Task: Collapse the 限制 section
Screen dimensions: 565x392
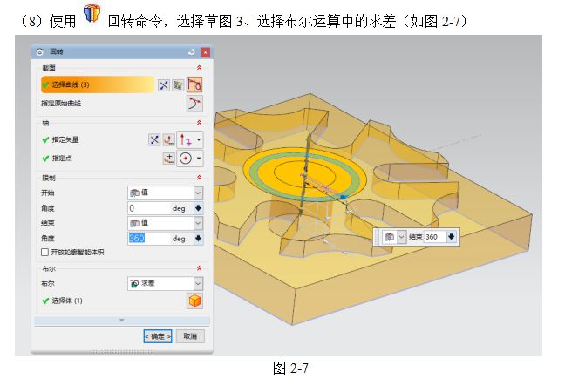Action: pyautogui.click(x=199, y=178)
